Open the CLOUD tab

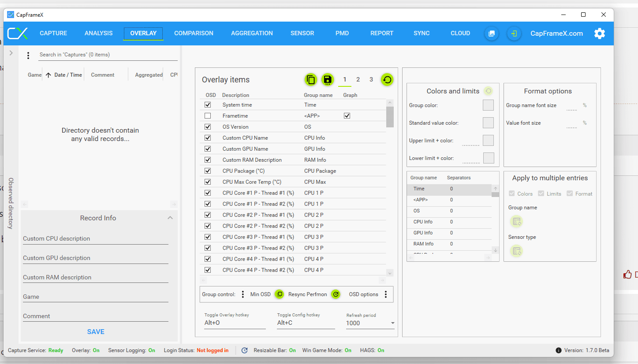click(460, 33)
